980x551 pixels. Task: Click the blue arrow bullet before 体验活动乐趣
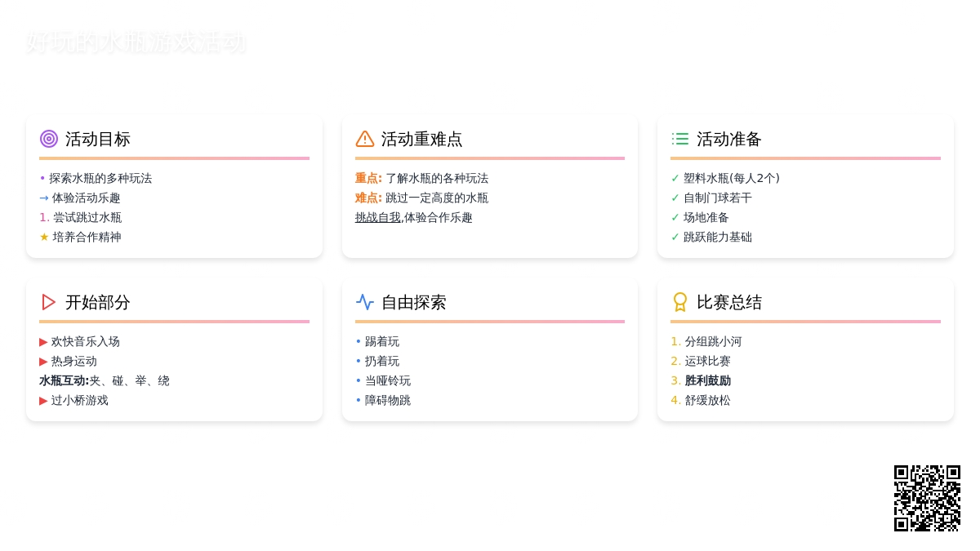point(44,198)
